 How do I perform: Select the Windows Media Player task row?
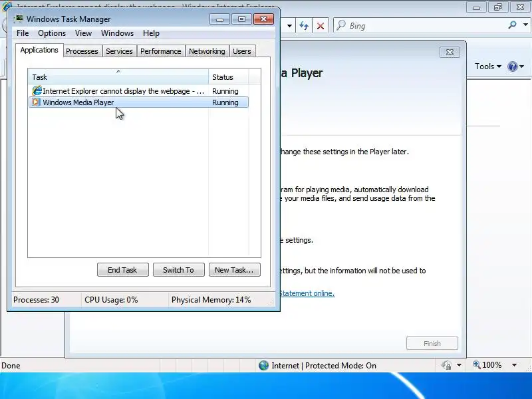pyautogui.click(x=138, y=102)
